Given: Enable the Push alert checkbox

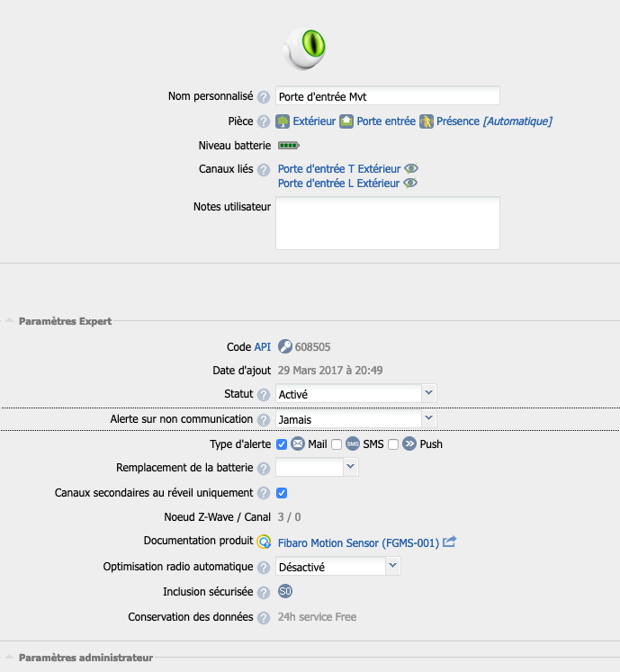Looking at the screenshot, I should click(x=393, y=444).
